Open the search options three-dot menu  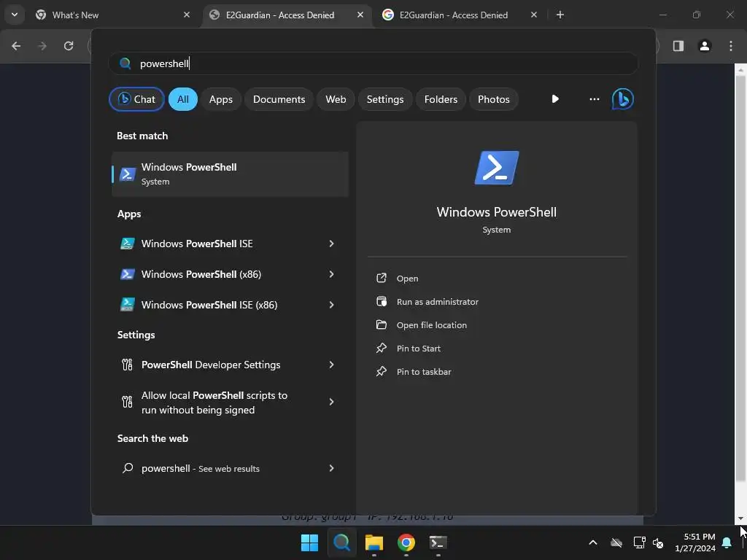coord(594,99)
